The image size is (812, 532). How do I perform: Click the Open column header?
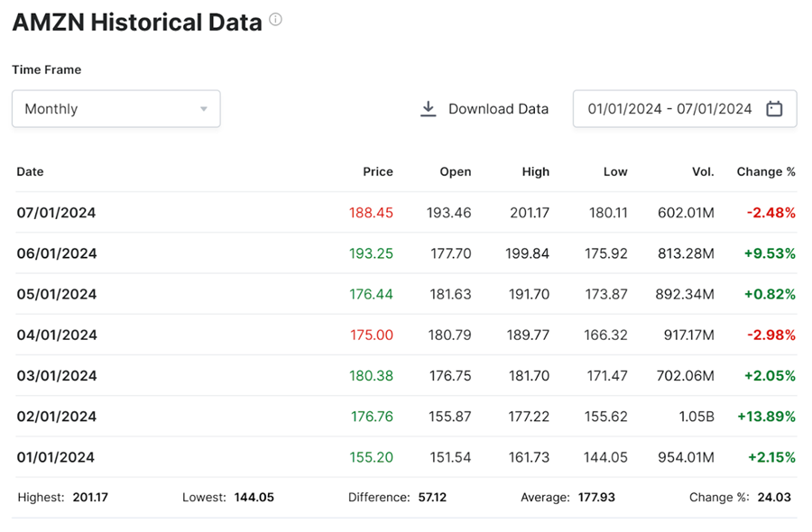point(455,171)
